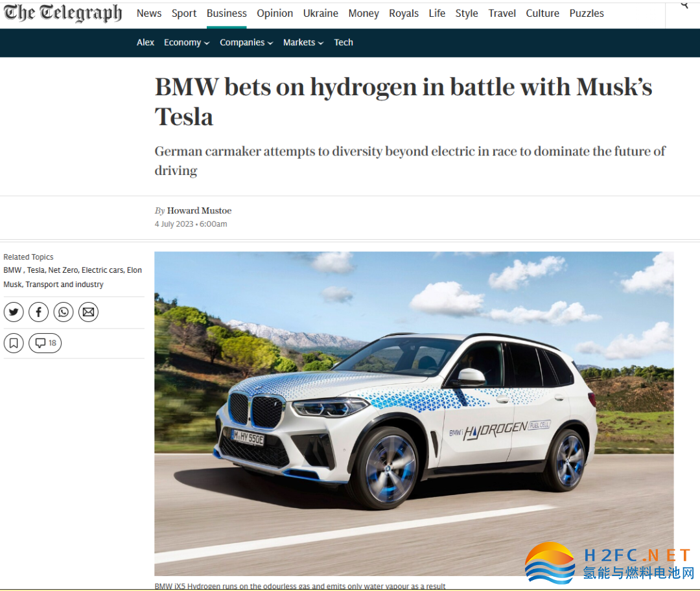Go to the Royals section
The width and height of the screenshot is (700, 591).
[x=404, y=14]
